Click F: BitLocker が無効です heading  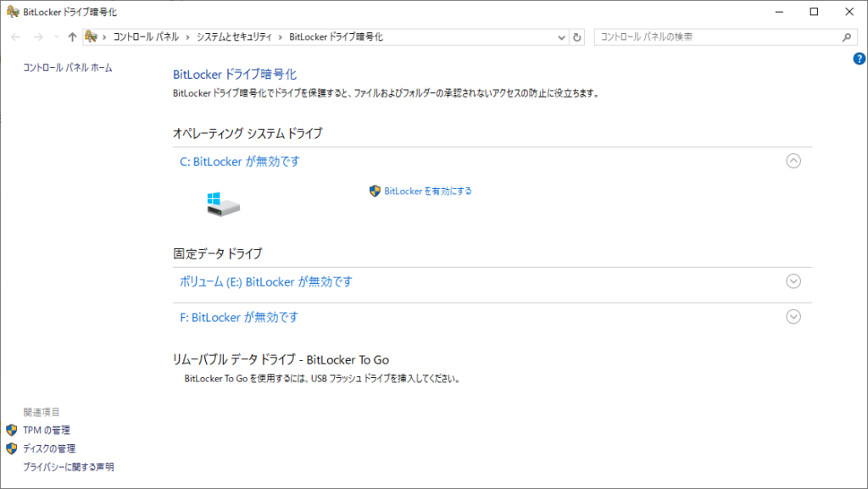pyautogui.click(x=238, y=317)
